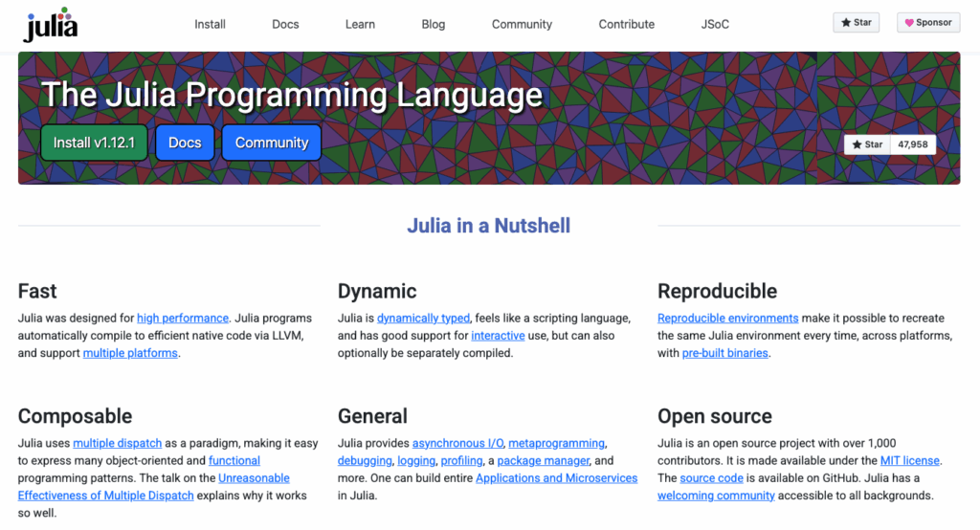
Task: Follow the Reproducible environments link
Action: click(727, 318)
